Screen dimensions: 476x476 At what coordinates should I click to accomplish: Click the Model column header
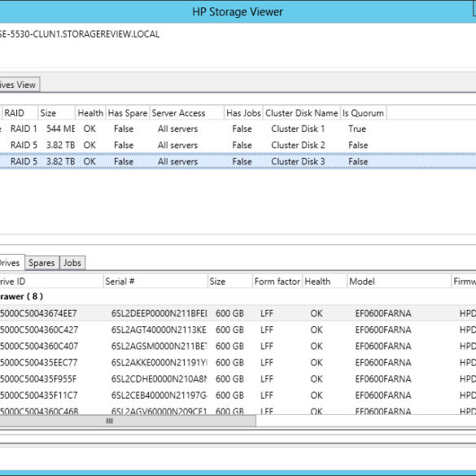click(399, 282)
